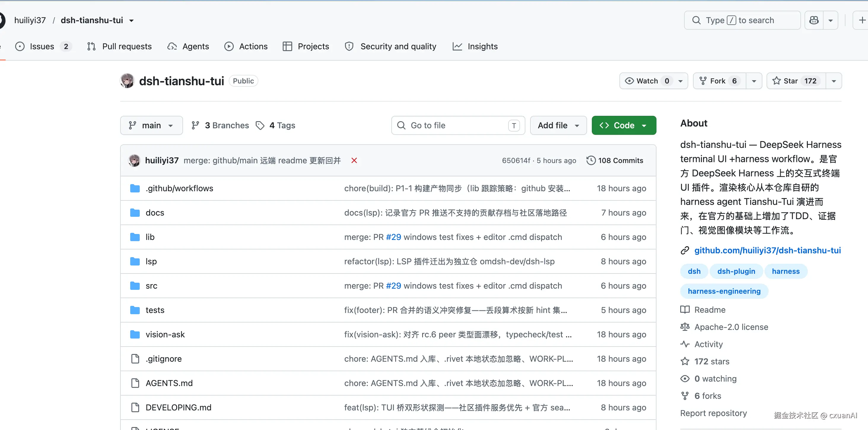This screenshot has width=868, height=430.
Task: Click the .gitignore file icon
Action: click(135, 359)
